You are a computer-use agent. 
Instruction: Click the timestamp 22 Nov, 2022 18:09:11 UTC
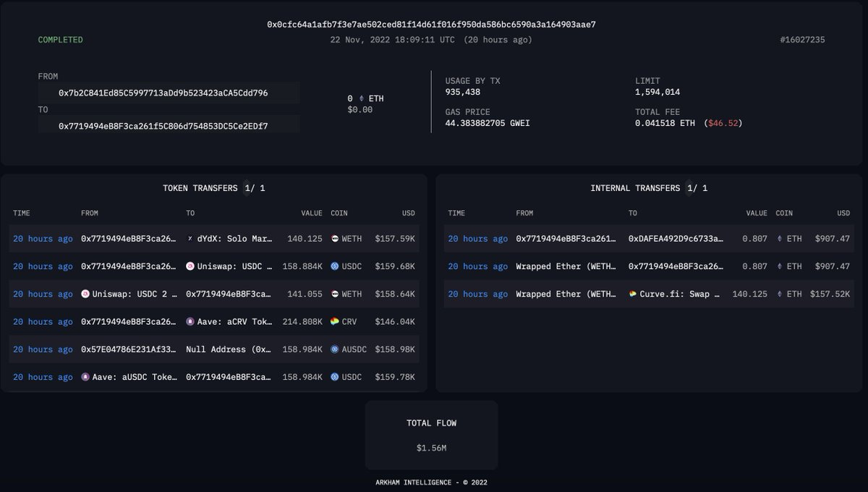pos(393,40)
